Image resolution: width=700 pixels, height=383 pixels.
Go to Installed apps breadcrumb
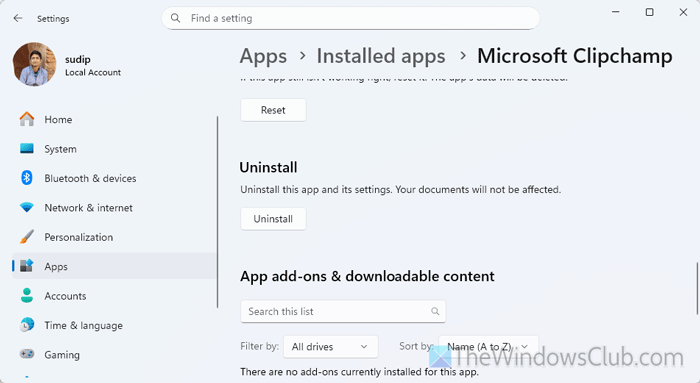[381, 56]
